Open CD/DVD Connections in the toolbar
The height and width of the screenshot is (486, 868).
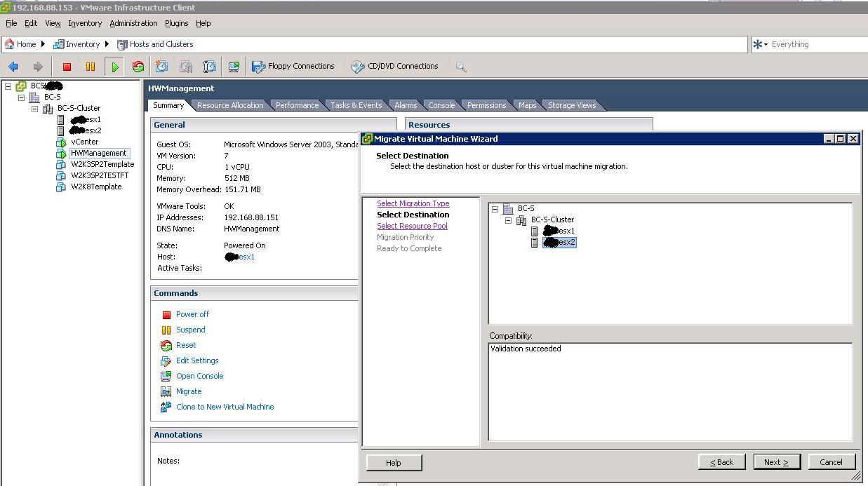click(x=395, y=67)
